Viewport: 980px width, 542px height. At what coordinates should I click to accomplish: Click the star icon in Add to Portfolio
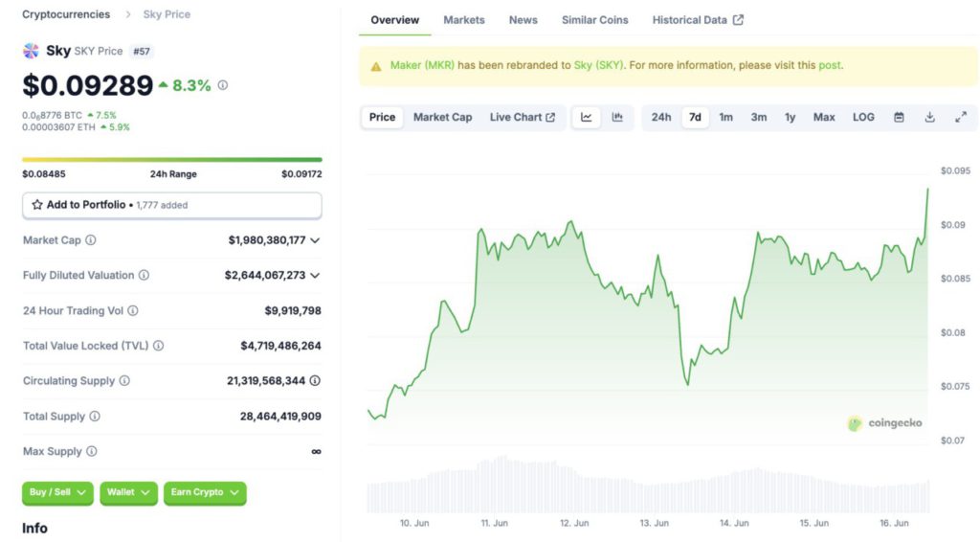[37, 204]
